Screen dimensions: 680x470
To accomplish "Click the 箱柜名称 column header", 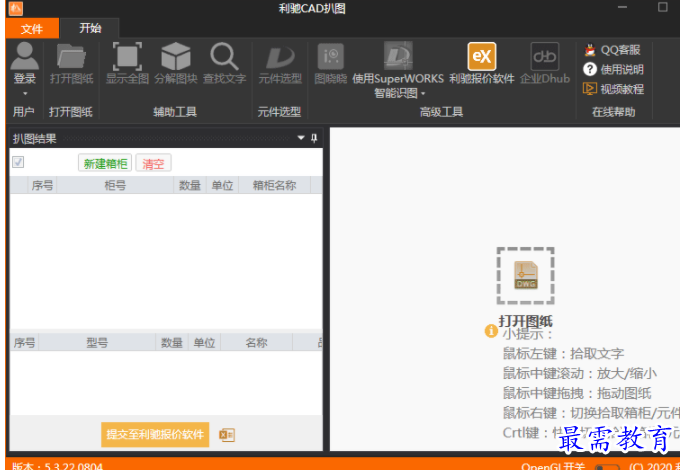I will [274, 186].
